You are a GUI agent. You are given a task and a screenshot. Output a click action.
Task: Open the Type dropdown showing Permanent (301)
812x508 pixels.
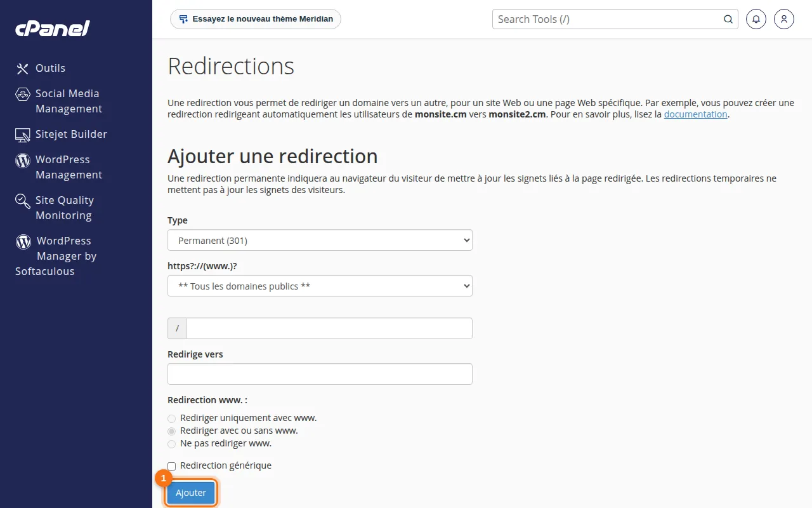click(x=320, y=240)
